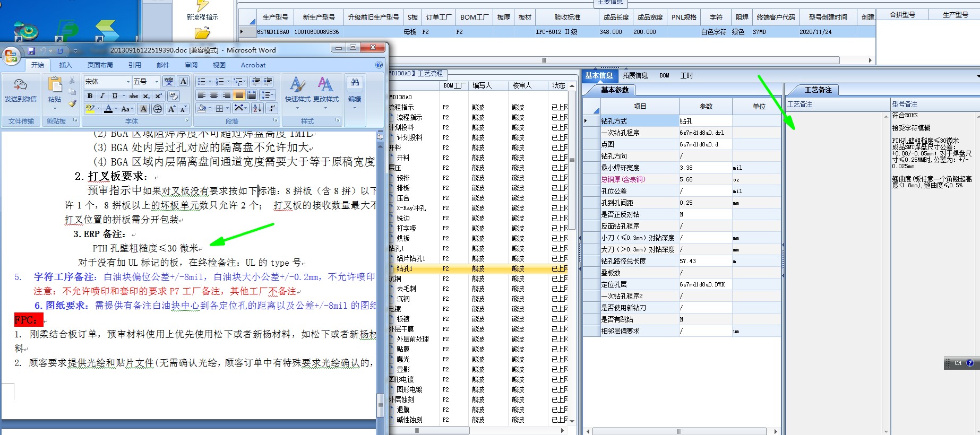
Task: Toggle Strikethrough (abc)
Action: pos(134,96)
